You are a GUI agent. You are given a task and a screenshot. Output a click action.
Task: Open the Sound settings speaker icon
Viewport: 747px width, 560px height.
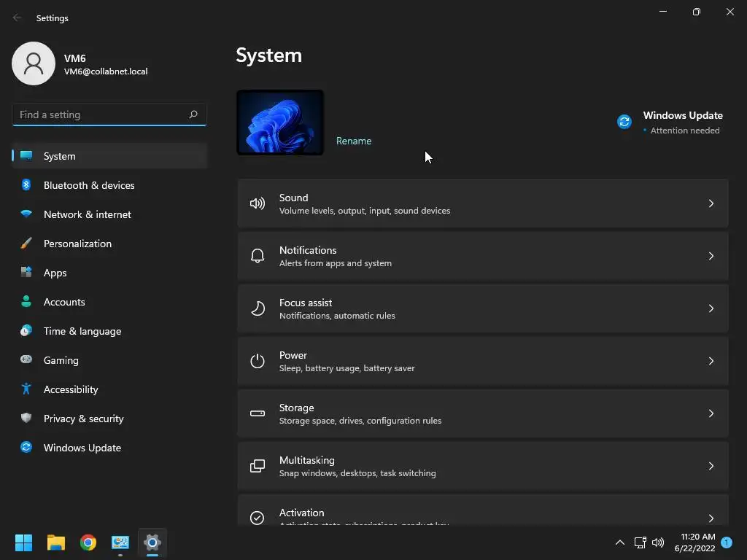(x=258, y=204)
